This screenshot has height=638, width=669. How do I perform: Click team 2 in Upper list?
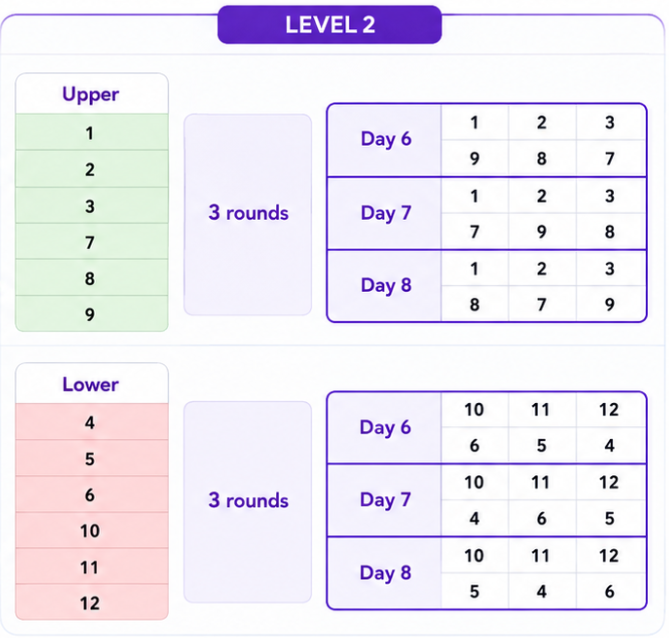point(92,169)
